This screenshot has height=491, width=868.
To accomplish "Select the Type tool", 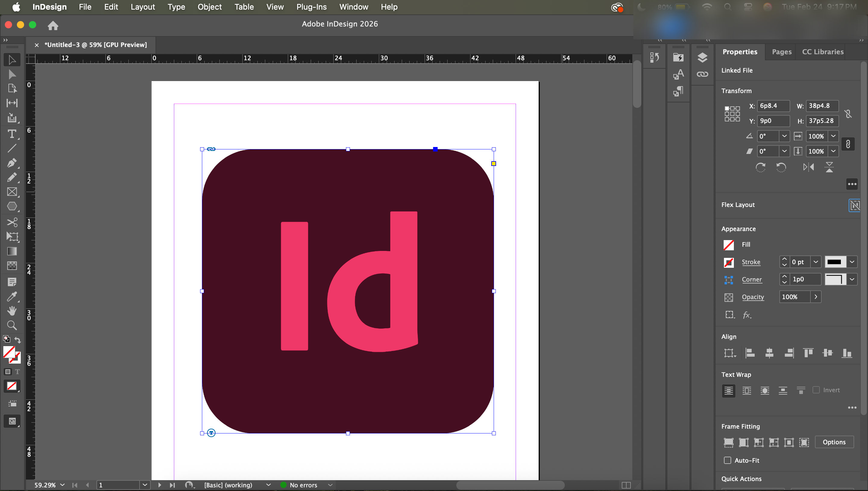I will pos(12,134).
